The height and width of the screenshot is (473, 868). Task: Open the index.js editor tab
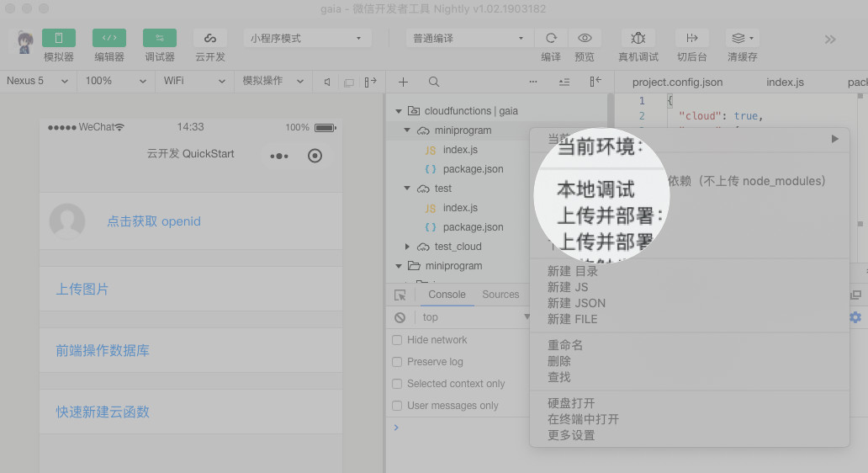tap(785, 82)
